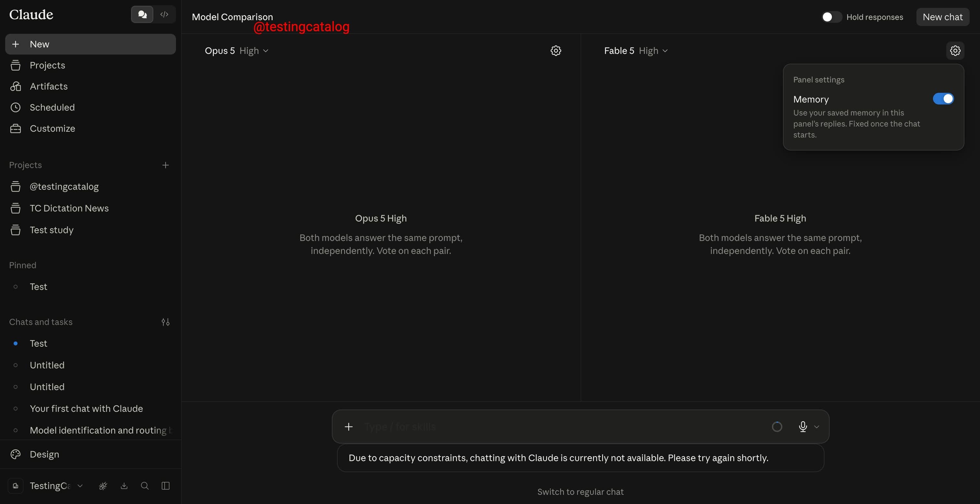Click the Artifacts shapes icon
980x504 pixels.
coord(15,86)
